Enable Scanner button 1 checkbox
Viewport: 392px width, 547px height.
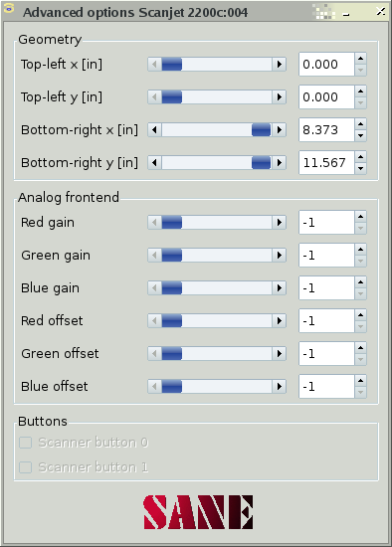tap(26, 467)
